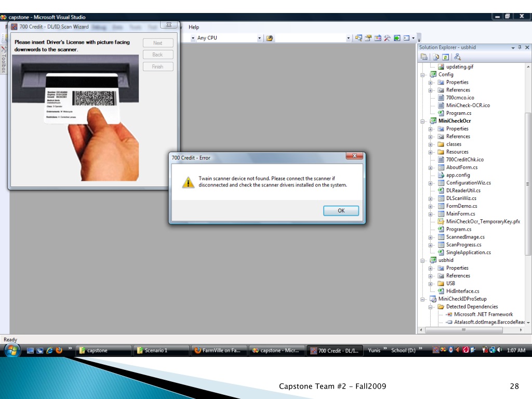Select SingleApplication.cs file
532x399 pixels.
[x=468, y=252]
